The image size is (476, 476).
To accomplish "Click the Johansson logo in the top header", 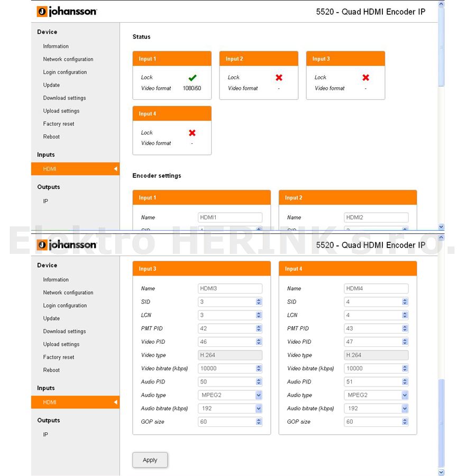I will [x=67, y=12].
